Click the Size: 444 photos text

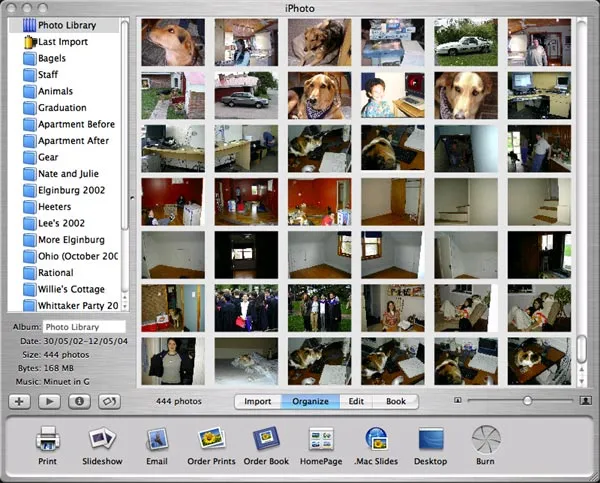pos(56,355)
